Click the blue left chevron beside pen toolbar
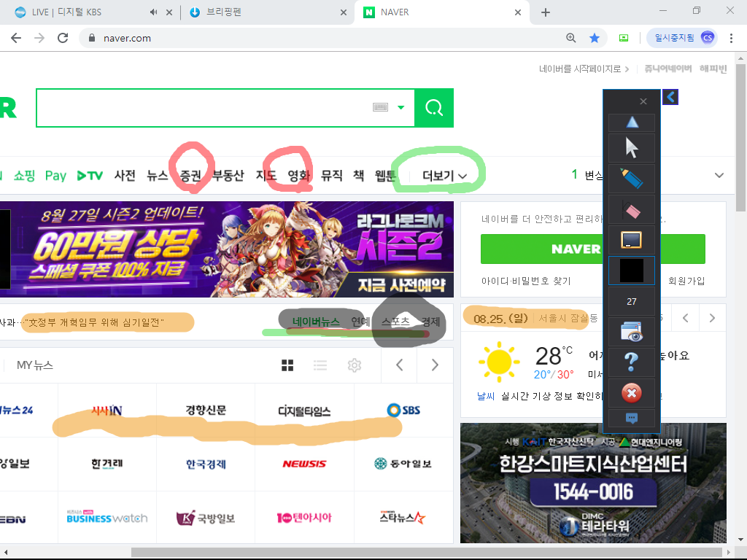This screenshot has height=560, width=747. 670,97
